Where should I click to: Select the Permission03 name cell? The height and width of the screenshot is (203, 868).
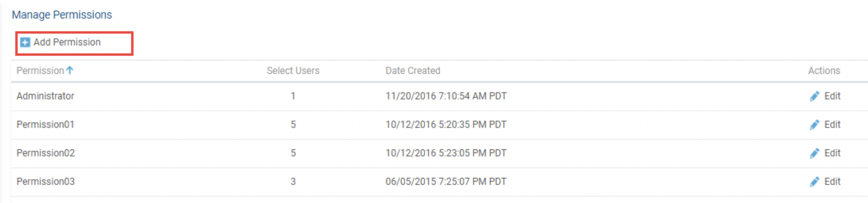tap(46, 182)
